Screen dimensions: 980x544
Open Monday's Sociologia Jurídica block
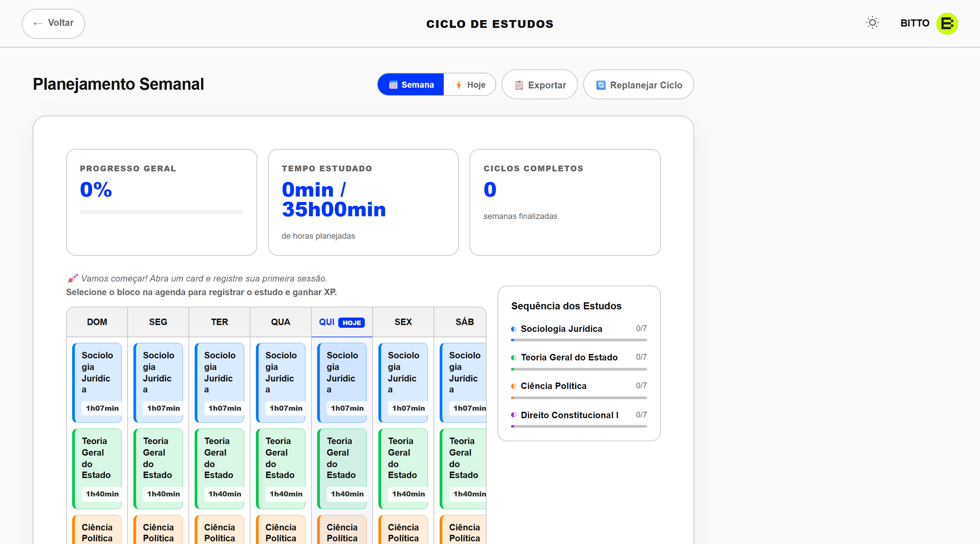(x=158, y=383)
